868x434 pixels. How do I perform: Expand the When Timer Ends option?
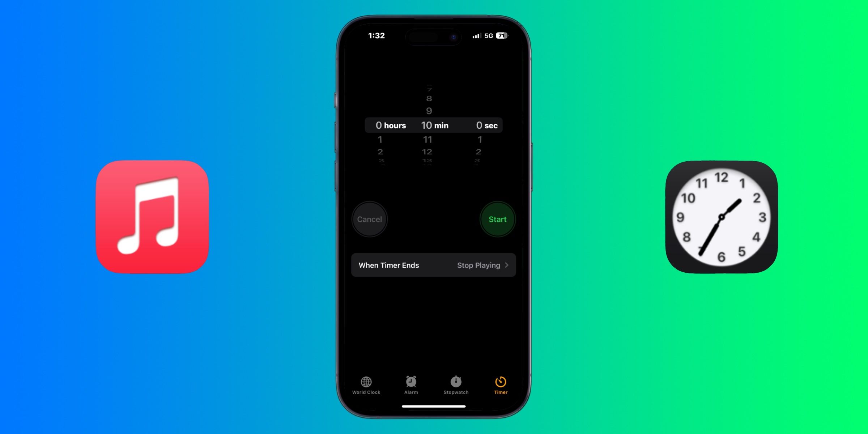click(x=433, y=264)
